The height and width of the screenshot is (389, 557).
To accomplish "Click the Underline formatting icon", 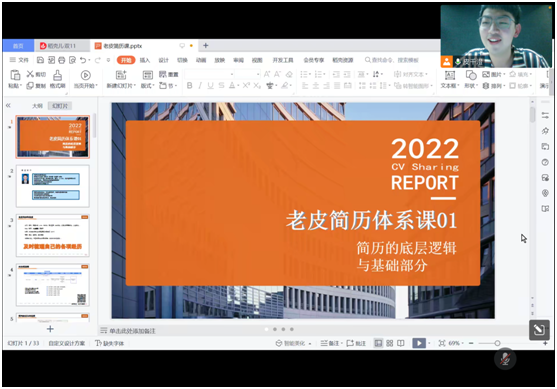I will tap(210, 86).
